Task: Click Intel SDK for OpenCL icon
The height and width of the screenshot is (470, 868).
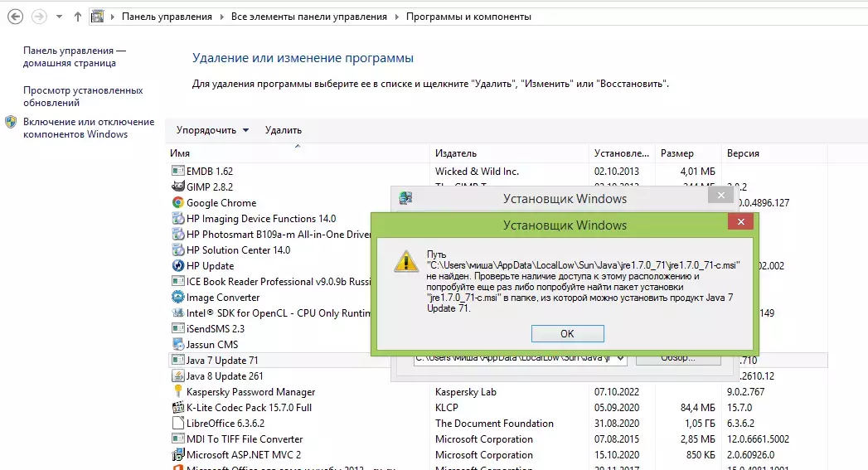Action: 177,313
